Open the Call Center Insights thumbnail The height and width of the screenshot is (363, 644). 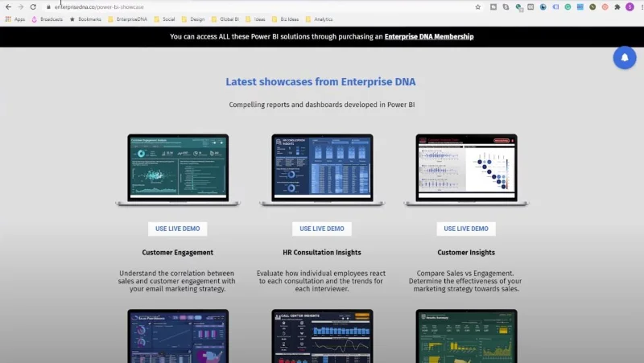click(x=322, y=336)
